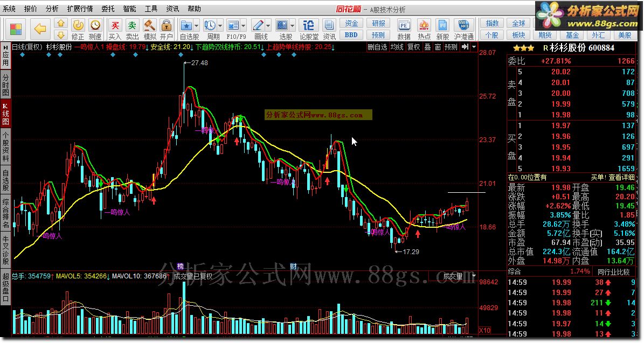This screenshot has height=343, width=644.
Task: Click the 板块 sector button
Action: pyautogui.click(x=519, y=35)
